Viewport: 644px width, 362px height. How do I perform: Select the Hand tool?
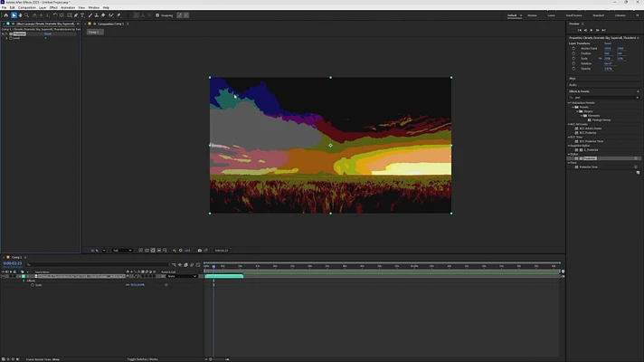20,15
